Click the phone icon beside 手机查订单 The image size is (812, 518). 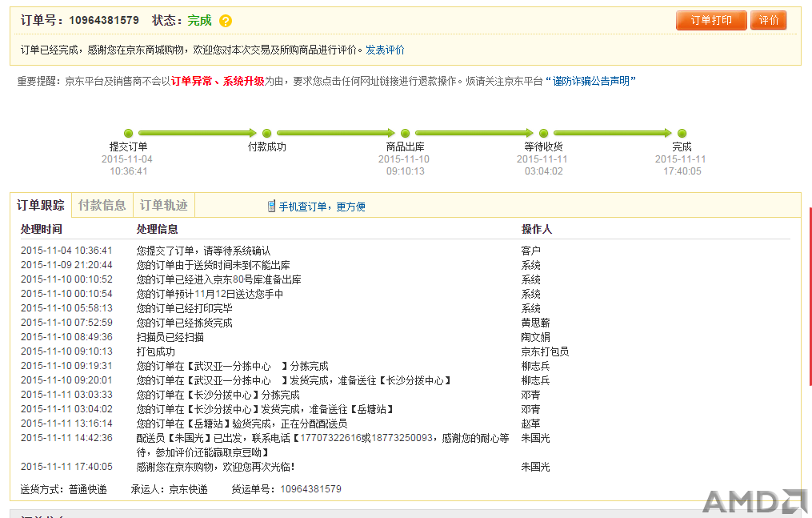click(271, 207)
